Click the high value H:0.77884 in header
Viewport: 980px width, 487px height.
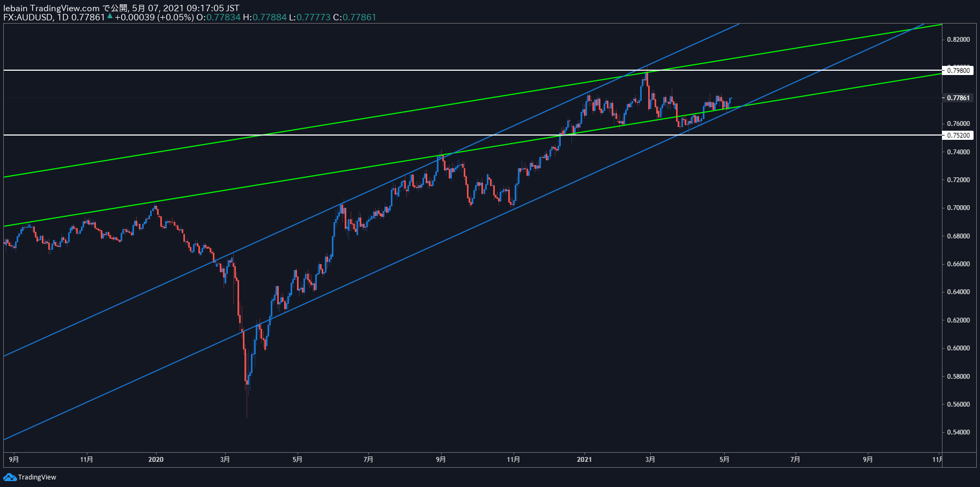265,17
